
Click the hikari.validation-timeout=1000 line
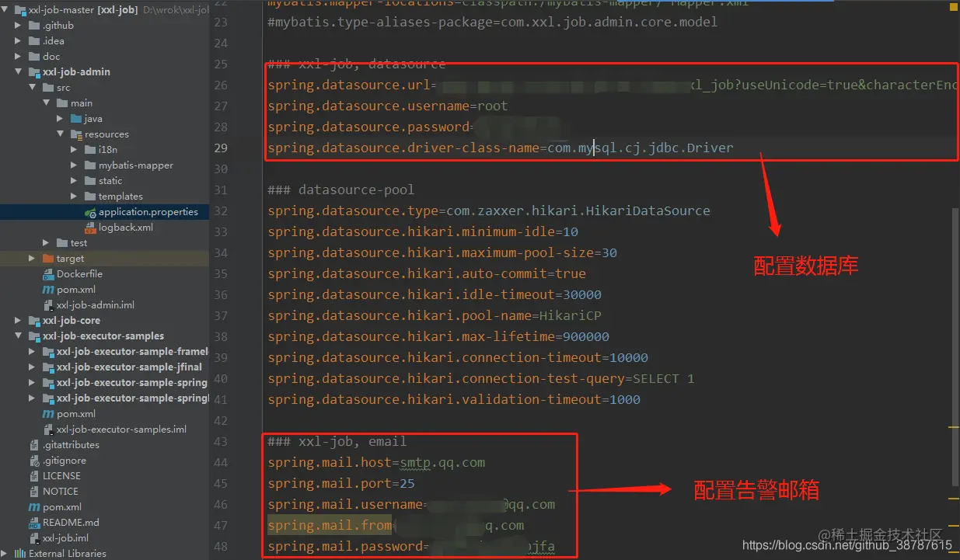click(454, 399)
